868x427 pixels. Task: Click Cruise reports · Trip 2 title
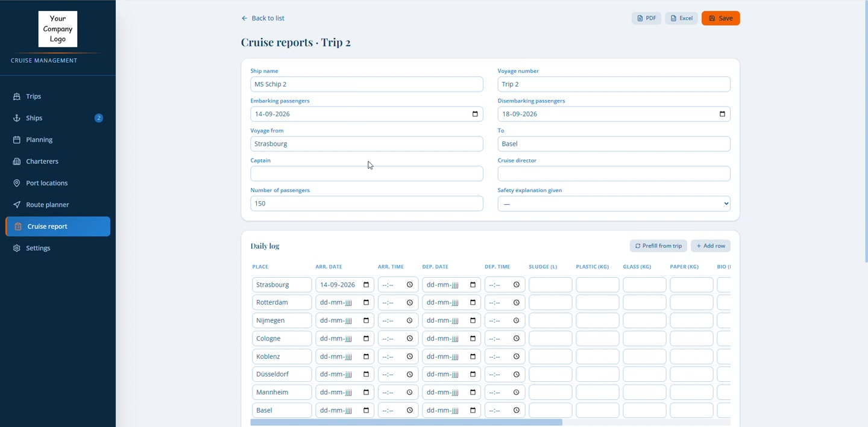[x=296, y=42]
